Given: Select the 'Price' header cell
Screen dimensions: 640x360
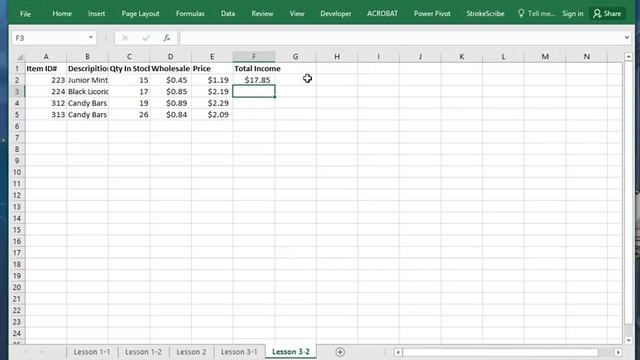Looking at the screenshot, I should 212,69.
